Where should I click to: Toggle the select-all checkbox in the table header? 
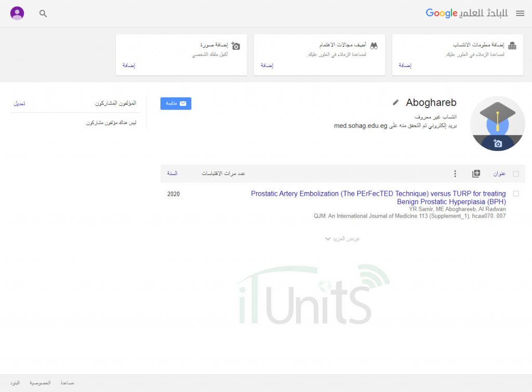pos(516,174)
